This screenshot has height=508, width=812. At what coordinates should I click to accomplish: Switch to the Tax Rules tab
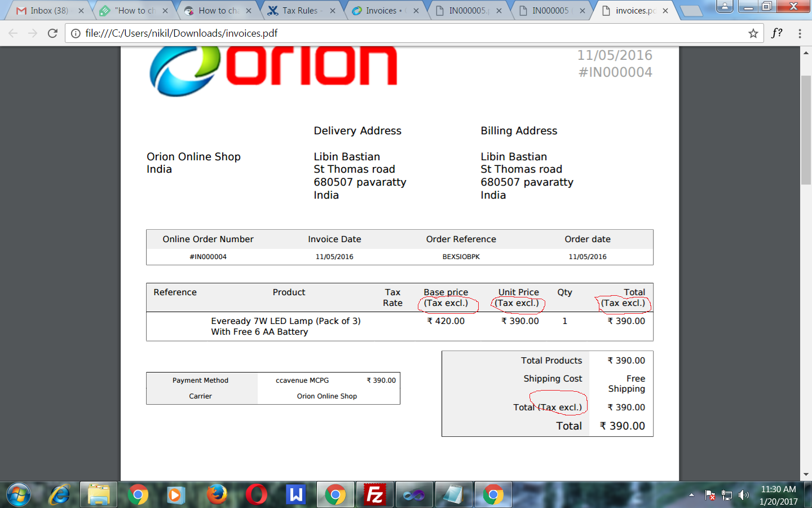click(x=302, y=11)
